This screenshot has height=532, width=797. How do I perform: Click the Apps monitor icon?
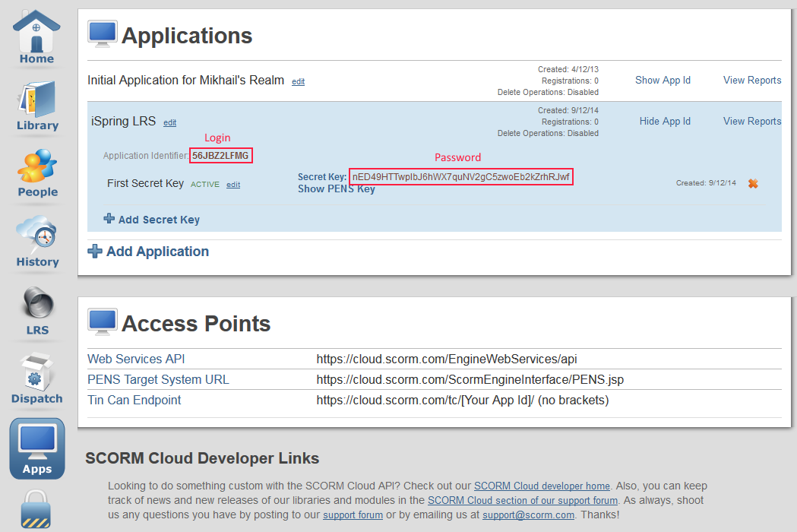36,448
